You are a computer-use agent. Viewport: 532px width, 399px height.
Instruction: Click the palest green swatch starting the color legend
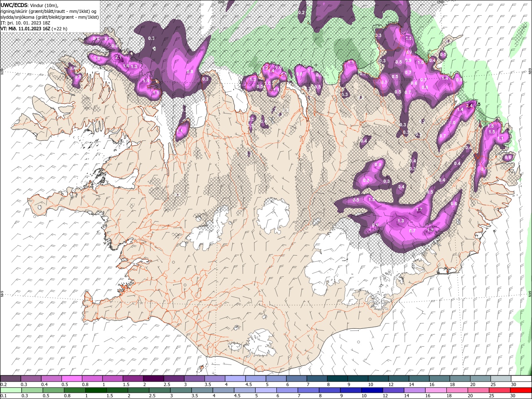pyautogui.click(x=11, y=390)
